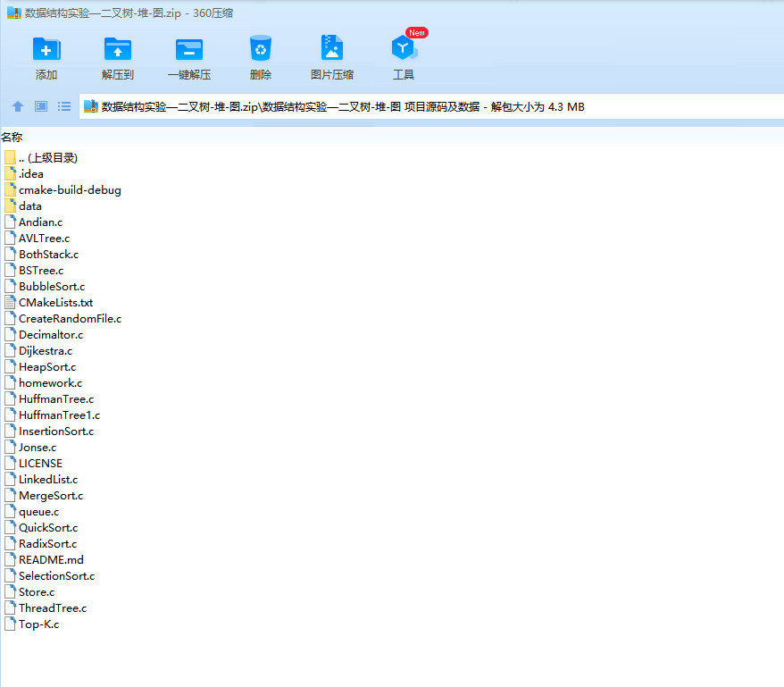
Task: Switch to the thumbnail view icon
Action: tap(41, 106)
